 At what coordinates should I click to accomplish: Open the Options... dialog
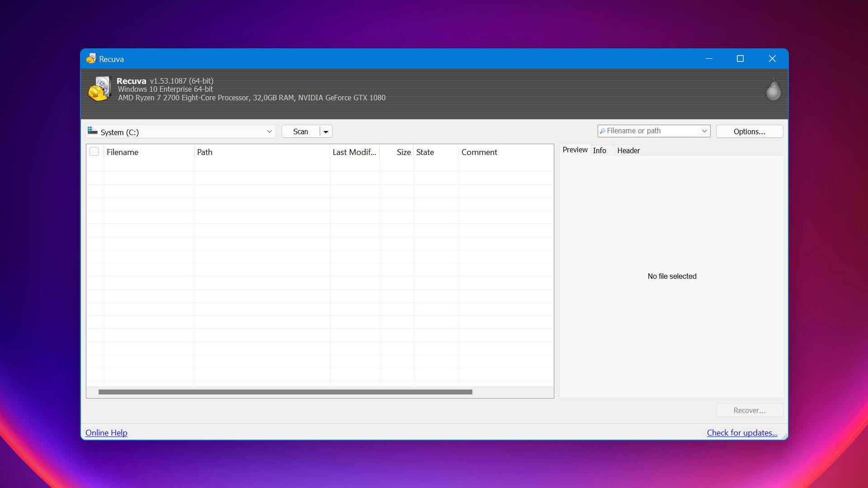(750, 131)
